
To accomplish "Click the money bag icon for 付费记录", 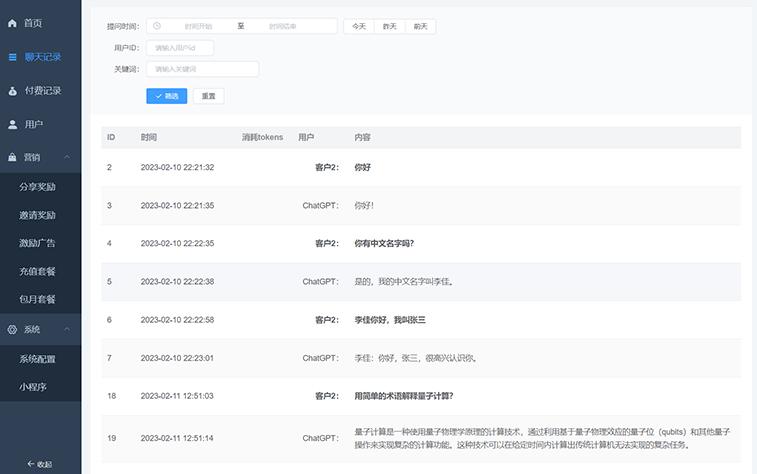I will pyautogui.click(x=13, y=91).
